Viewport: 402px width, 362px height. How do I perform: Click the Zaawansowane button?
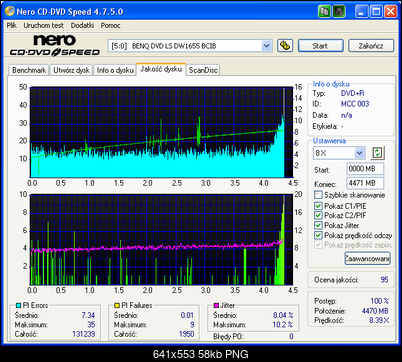pos(367,258)
